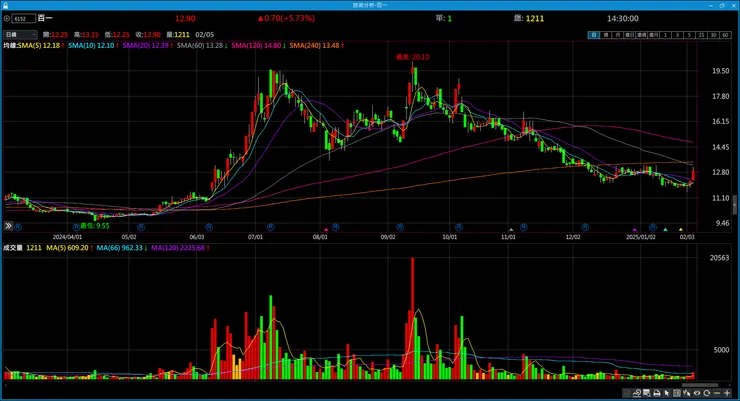
Task: Click the month marker circle near 10/01
Action: coord(458,227)
